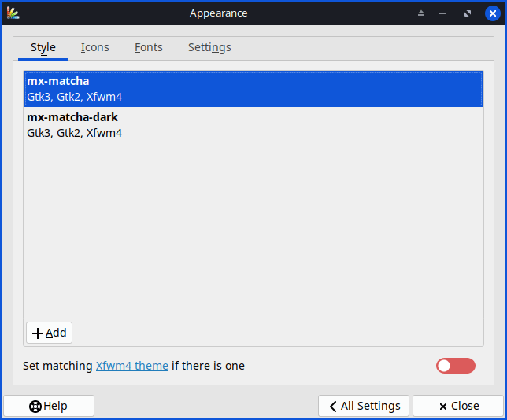Click the empty area of the theme list
Viewport: 507px width, 420px height.
click(x=253, y=228)
